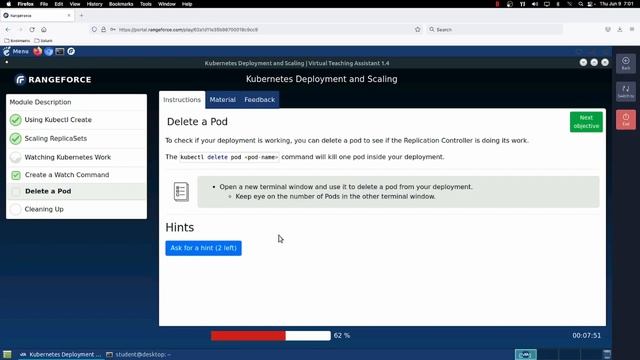Click status circle next to Watching Kubernetes Work
This screenshot has height=360, width=640.
(16, 157)
